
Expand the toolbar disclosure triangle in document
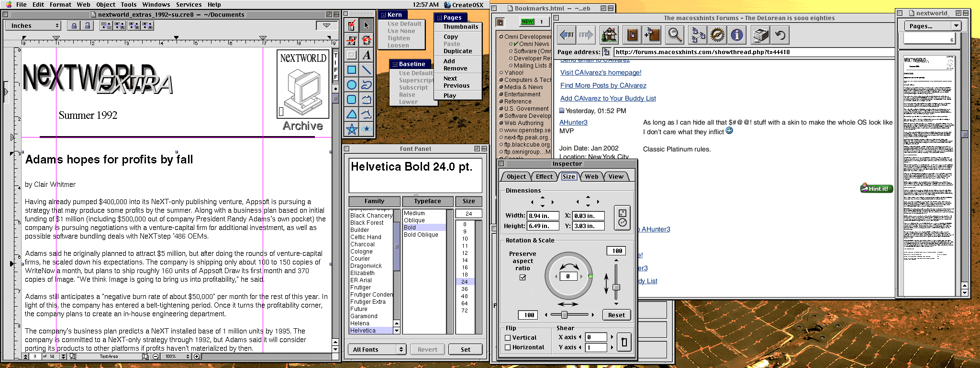pos(326,25)
